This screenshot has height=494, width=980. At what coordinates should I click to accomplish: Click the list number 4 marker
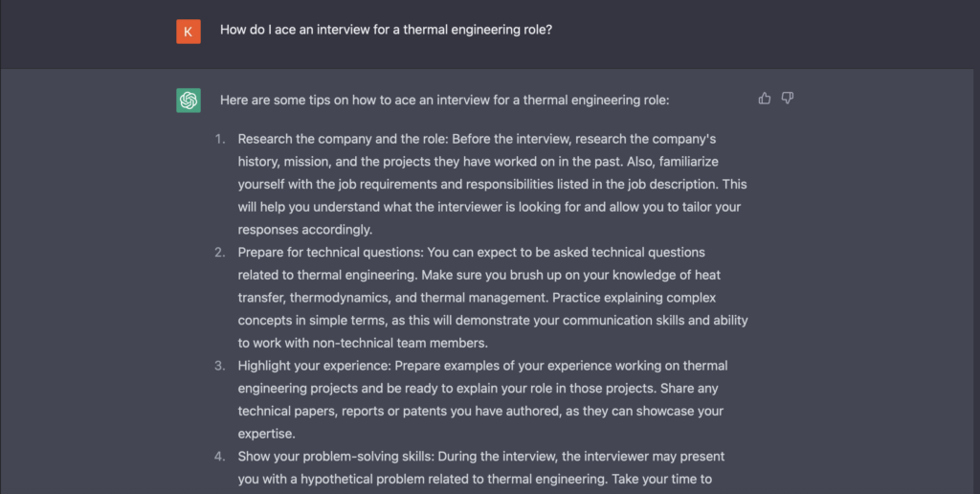(x=219, y=457)
